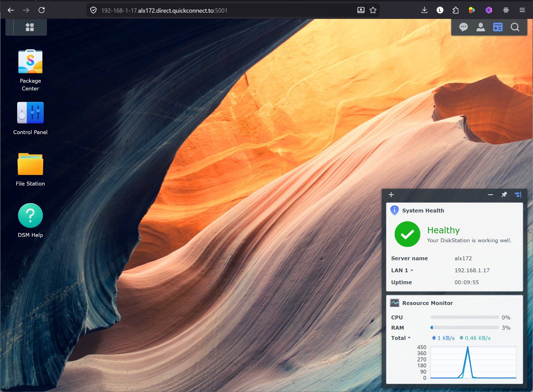Open the Resource Monitor widget title
Viewport: 533px width, 392px height.
pyautogui.click(x=427, y=303)
